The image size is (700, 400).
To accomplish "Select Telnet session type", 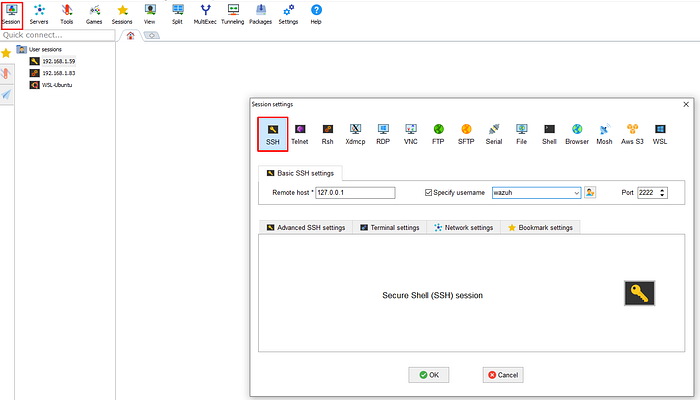I will tap(300, 134).
